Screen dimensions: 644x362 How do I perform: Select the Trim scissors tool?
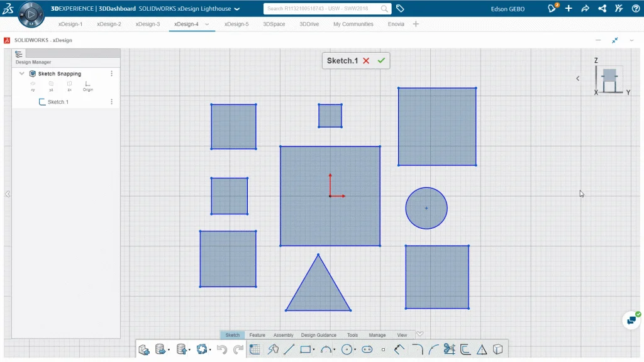[449, 349]
